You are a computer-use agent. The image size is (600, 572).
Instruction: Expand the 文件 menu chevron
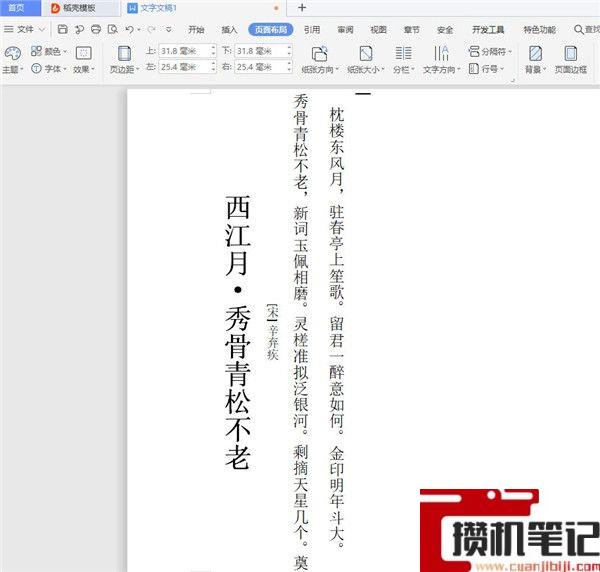[x=42, y=29]
